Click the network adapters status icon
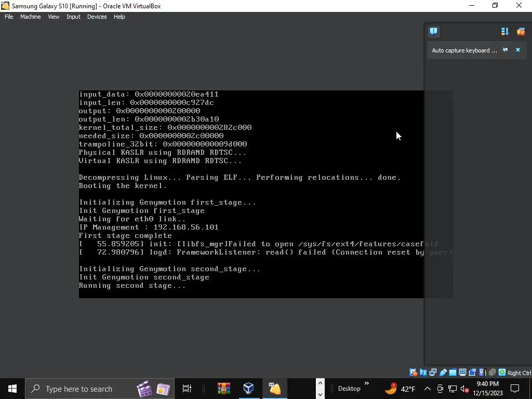This screenshot has width=532, height=399. tap(433, 373)
